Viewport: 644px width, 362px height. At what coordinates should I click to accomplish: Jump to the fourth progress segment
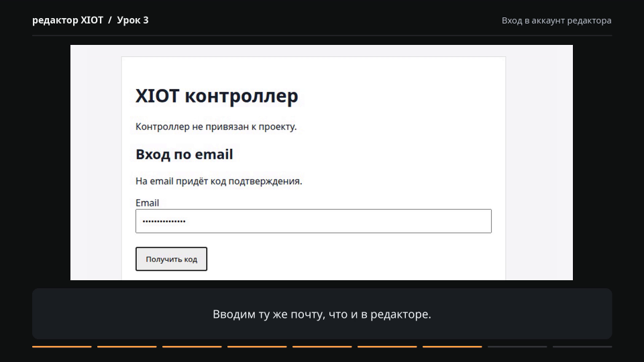coord(257,347)
